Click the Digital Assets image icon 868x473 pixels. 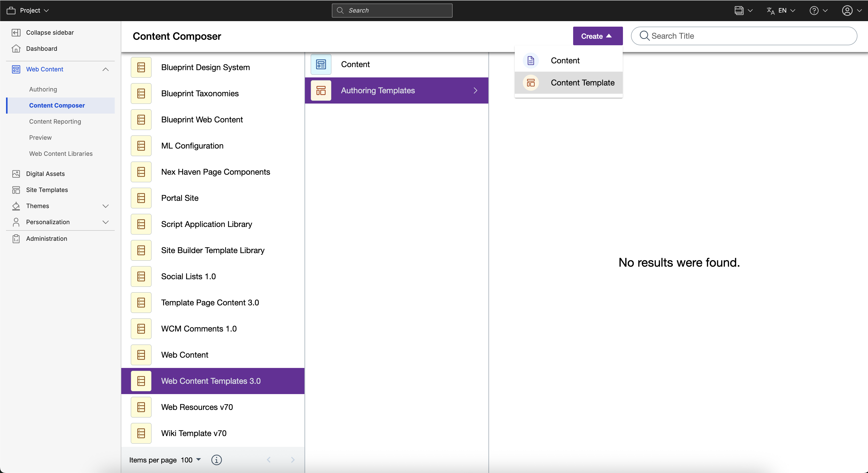16,174
